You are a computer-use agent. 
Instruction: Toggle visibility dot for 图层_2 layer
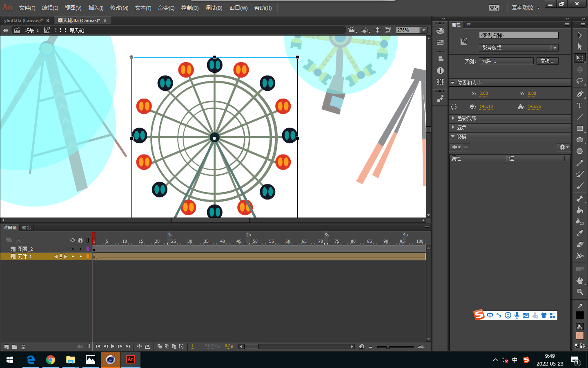73,249
